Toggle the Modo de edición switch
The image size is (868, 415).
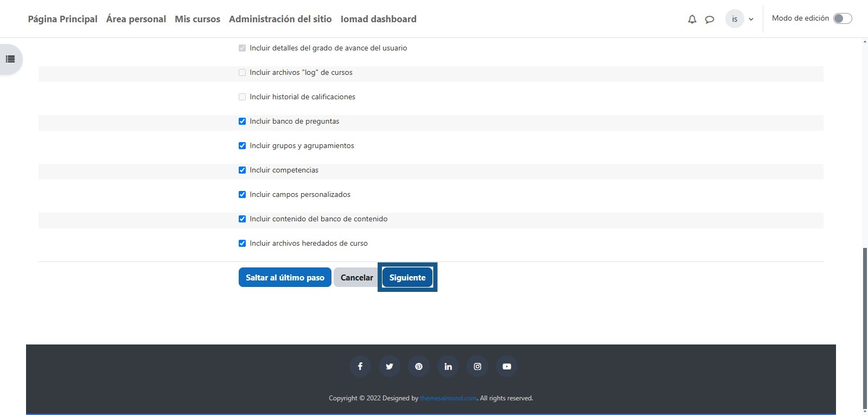[842, 18]
